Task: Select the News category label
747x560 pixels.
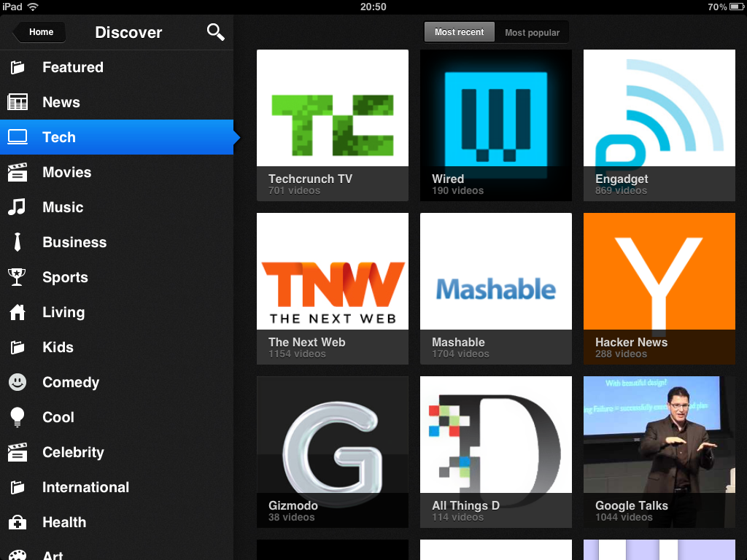Action: pos(61,102)
